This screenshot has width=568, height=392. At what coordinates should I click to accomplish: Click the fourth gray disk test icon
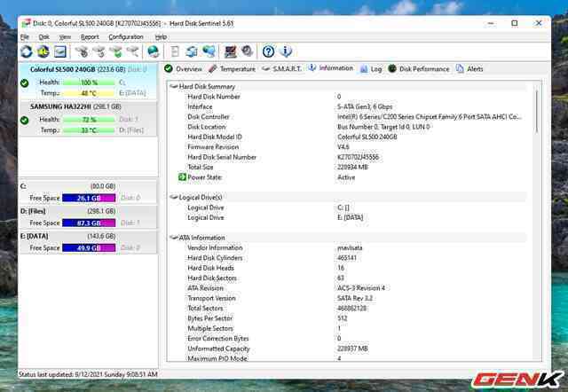(x=133, y=51)
